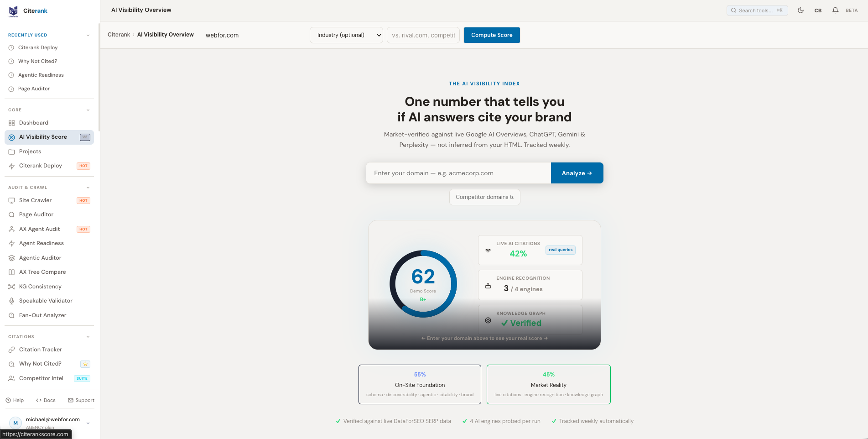The height and width of the screenshot is (439, 868).
Task: Select the Market Reality 45% card
Action: pos(549,384)
